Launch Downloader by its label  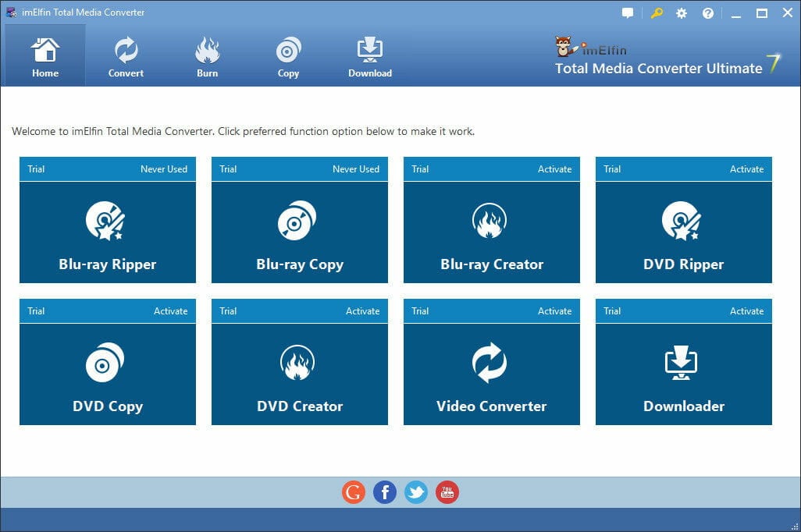[684, 406]
